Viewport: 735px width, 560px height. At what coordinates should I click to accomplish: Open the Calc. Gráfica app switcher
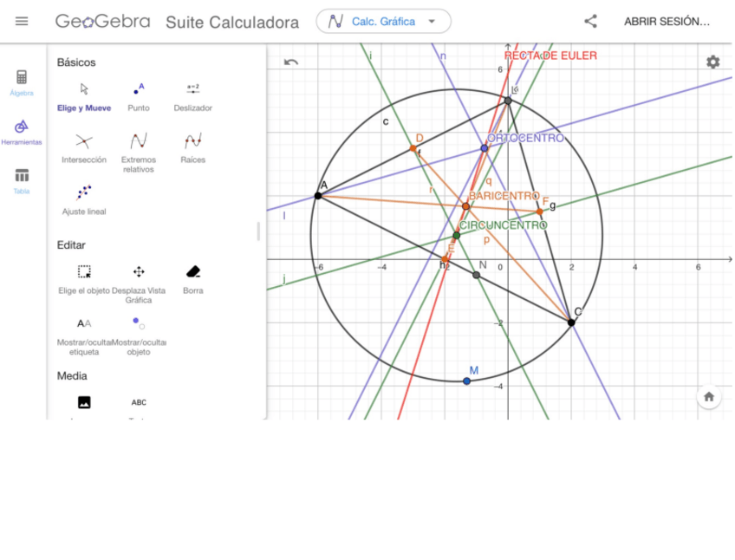[383, 22]
